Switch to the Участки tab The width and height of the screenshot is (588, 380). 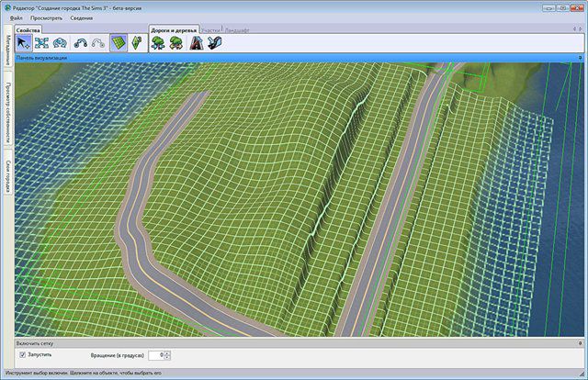210,30
